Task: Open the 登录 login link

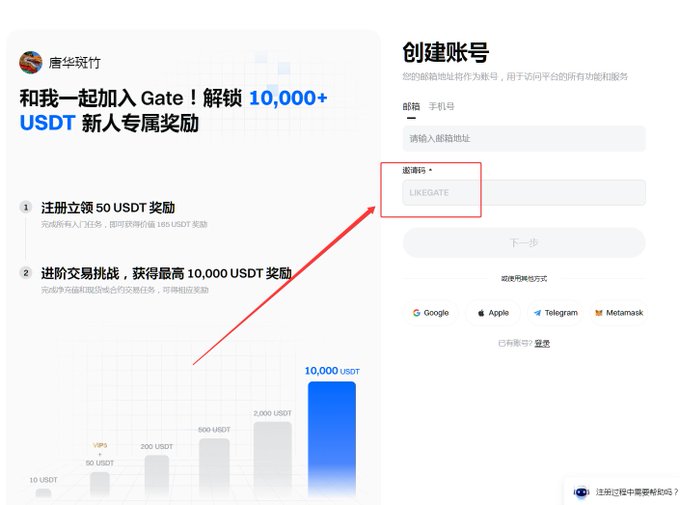Action: (x=542, y=344)
